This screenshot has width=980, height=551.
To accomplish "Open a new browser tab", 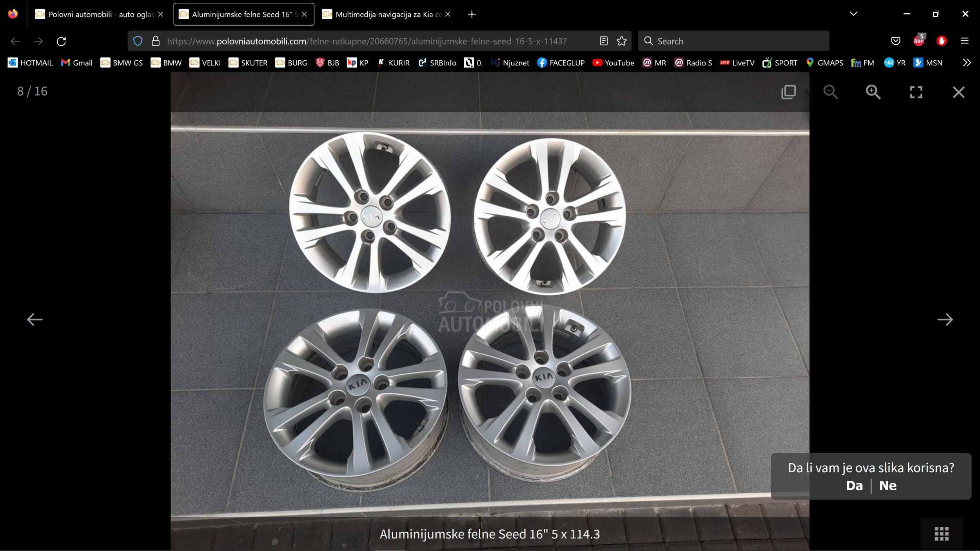I will 472,14.
